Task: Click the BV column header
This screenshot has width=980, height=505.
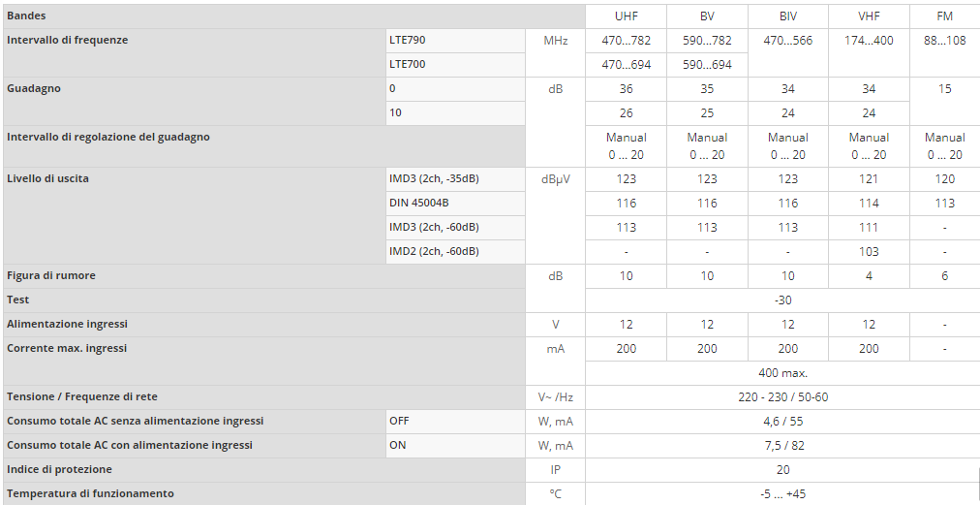Action: [707, 16]
